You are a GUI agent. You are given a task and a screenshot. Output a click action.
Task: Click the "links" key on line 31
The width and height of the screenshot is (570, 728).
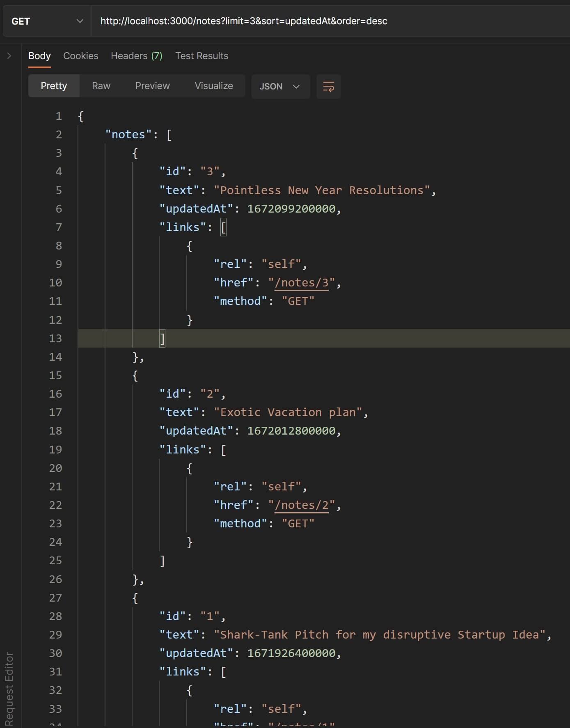point(183,672)
